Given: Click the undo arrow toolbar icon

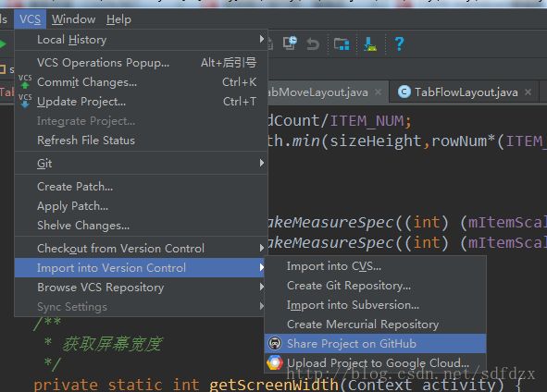Looking at the screenshot, I should click(313, 44).
